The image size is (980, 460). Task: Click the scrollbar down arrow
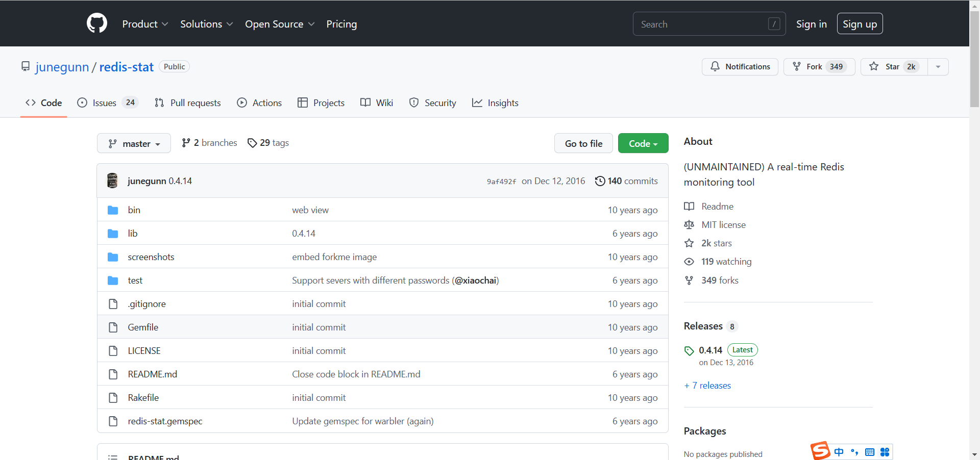[975, 454]
